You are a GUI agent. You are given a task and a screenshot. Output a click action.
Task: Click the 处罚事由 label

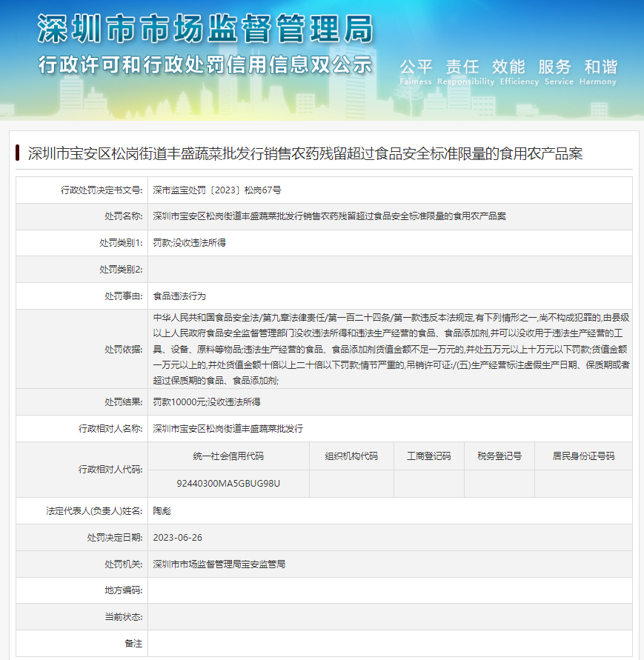pyautogui.click(x=124, y=296)
